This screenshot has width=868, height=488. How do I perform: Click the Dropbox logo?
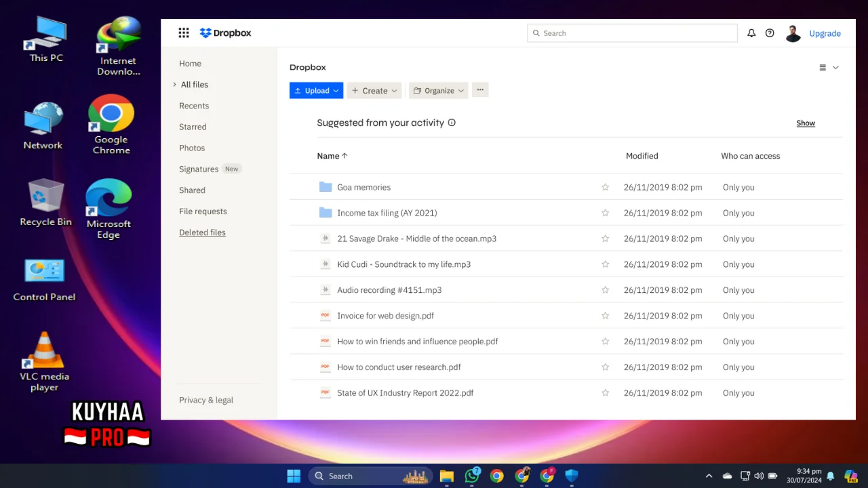coord(225,33)
